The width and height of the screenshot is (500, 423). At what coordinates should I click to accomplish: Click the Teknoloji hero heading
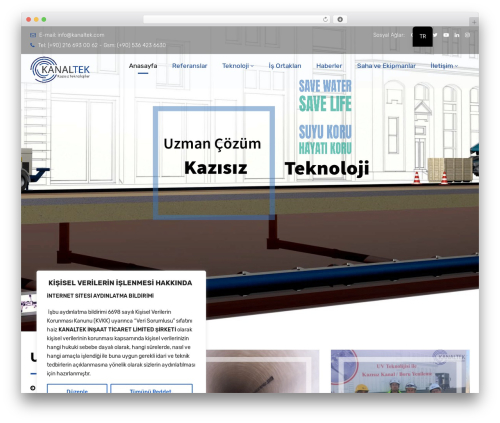[327, 168]
